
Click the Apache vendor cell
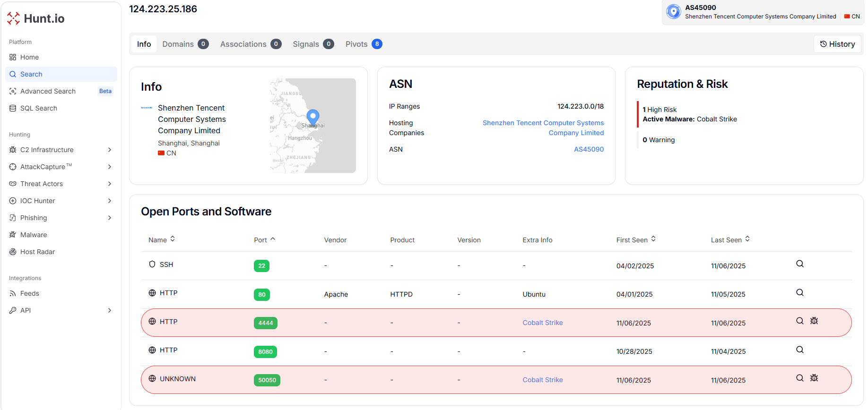click(336, 294)
